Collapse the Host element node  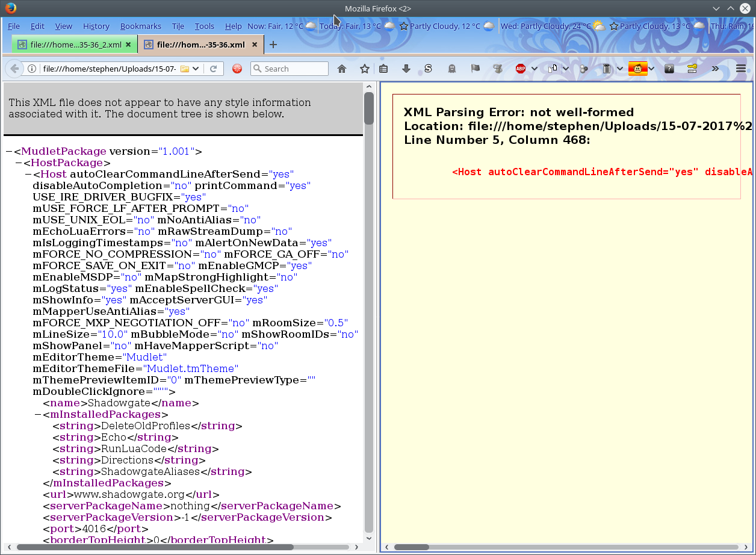click(x=28, y=175)
